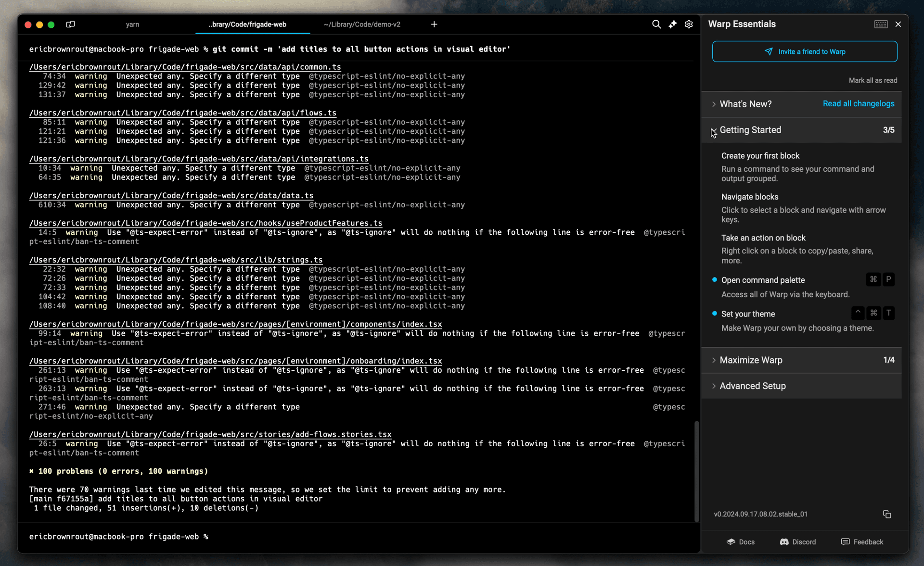
Task: Click the '100 problems' summary line
Action: pos(118,471)
